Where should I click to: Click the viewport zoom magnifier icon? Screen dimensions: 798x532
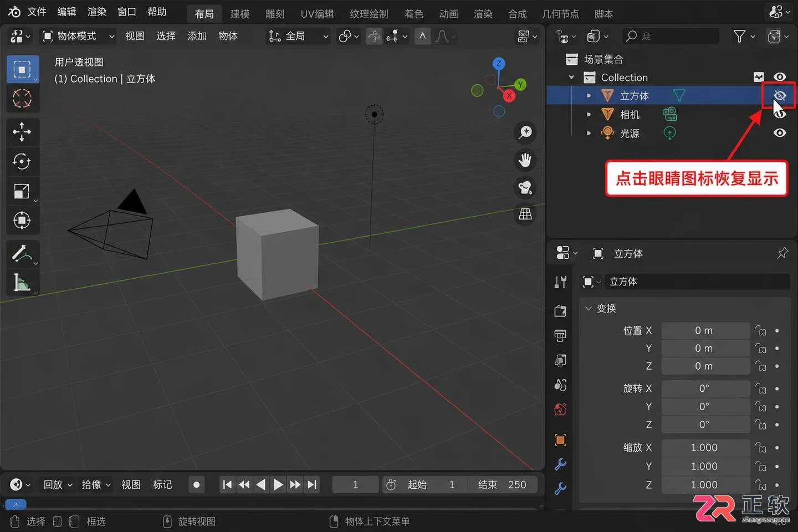pyautogui.click(x=525, y=132)
